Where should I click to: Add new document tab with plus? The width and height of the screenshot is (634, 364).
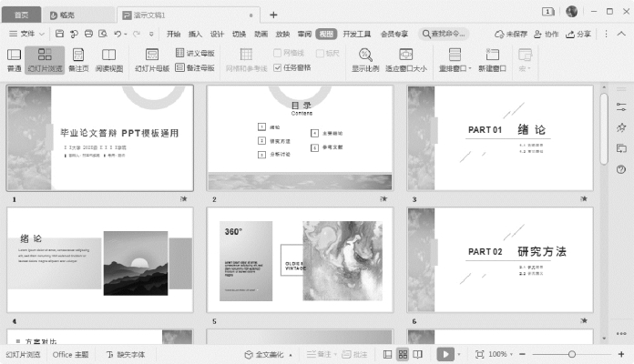pos(273,15)
